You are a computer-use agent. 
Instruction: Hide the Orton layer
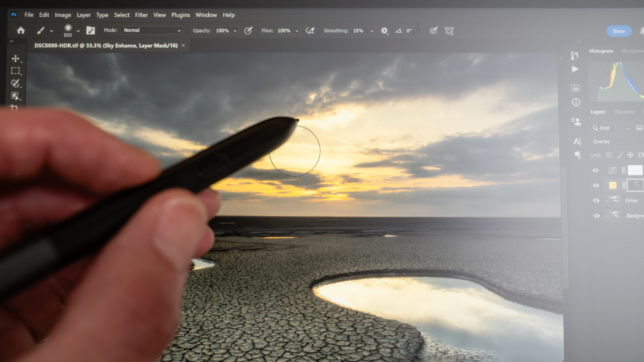tap(596, 201)
